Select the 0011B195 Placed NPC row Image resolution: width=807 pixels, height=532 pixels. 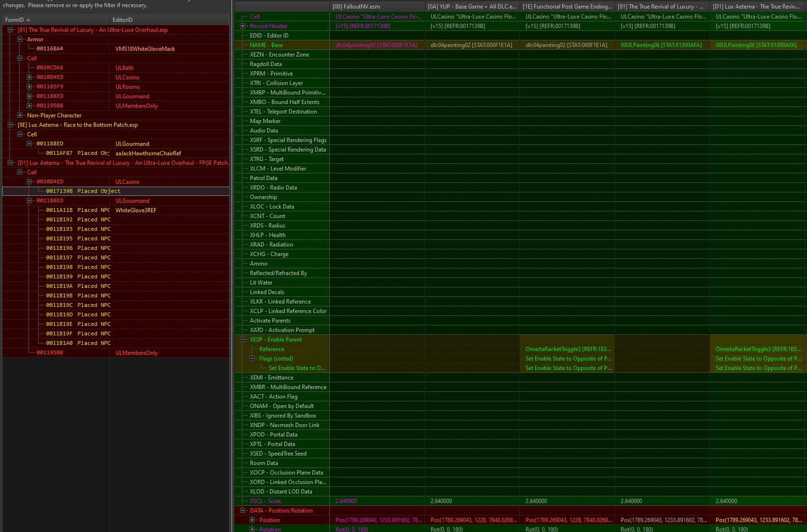(x=116, y=239)
